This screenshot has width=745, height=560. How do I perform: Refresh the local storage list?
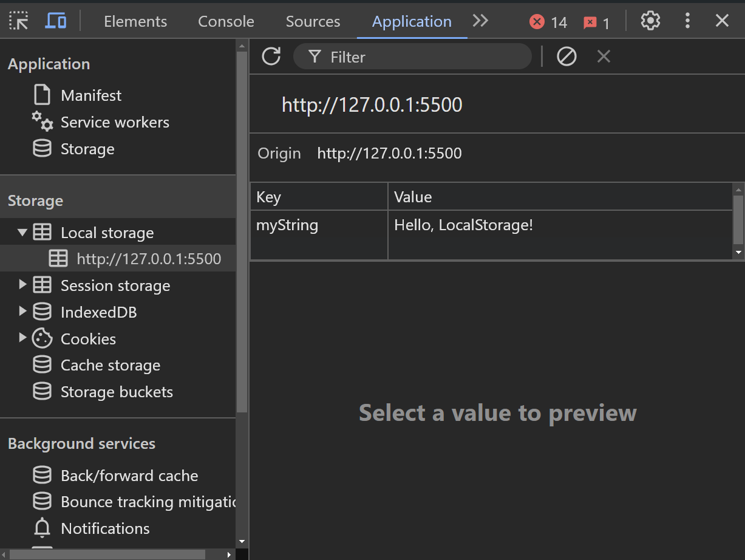[x=271, y=56]
